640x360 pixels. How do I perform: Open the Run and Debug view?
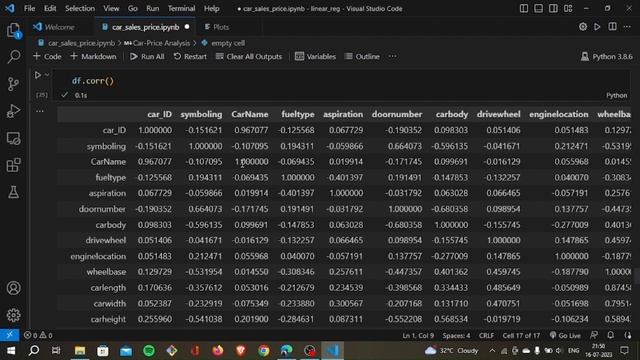tap(13, 111)
